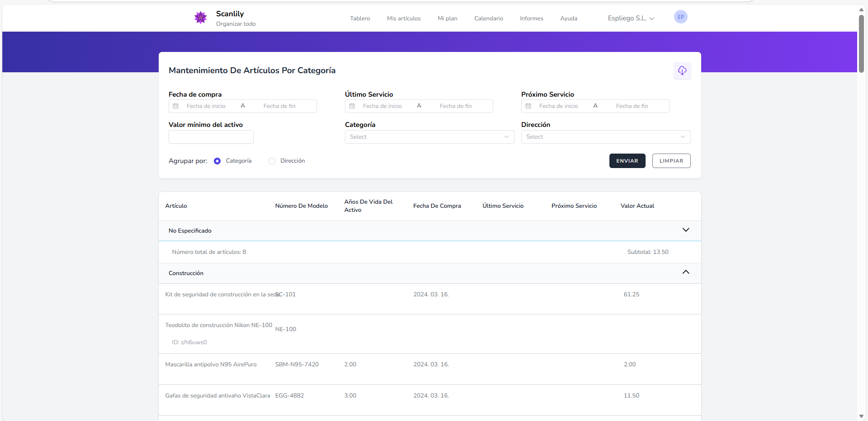Open the Informes menu item
Viewport: 868px width, 421px height.
[531, 19]
